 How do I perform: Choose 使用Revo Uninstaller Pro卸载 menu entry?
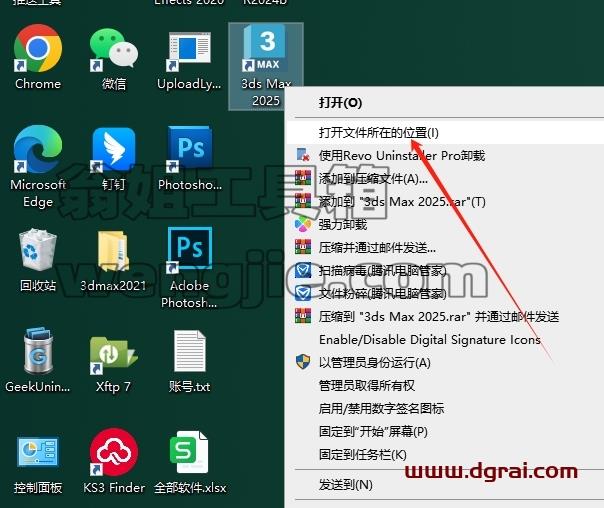[445, 156]
